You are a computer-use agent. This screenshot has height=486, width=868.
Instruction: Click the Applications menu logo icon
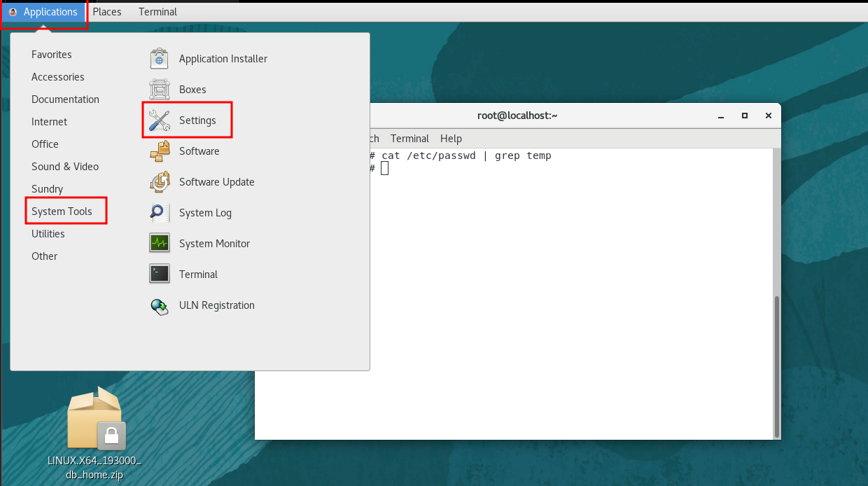point(13,12)
